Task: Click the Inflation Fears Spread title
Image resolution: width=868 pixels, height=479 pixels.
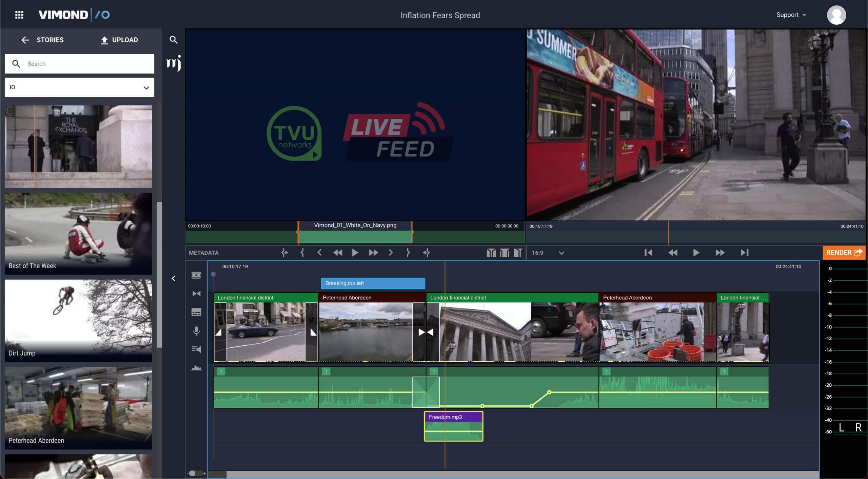Action: 440,15
